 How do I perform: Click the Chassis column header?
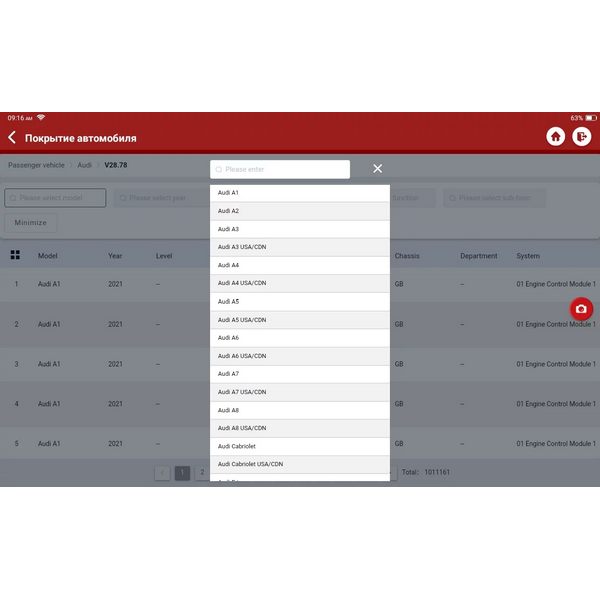click(x=407, y=256)
